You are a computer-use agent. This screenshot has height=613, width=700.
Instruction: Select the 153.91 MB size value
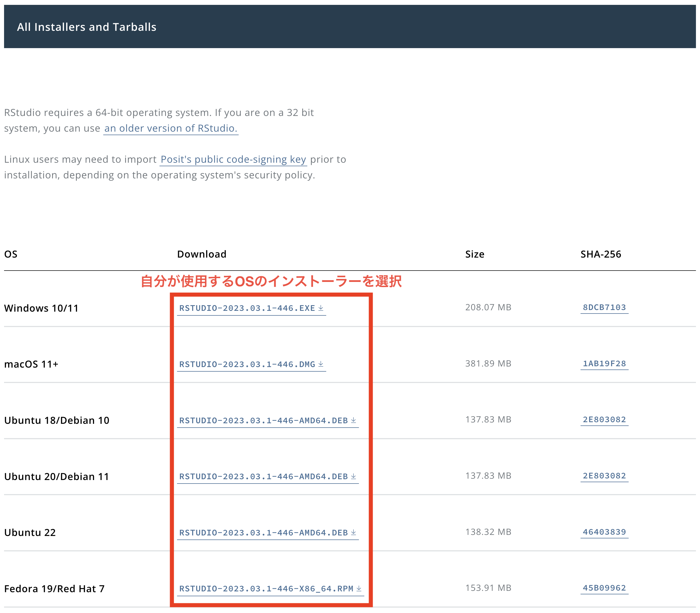tap(488, 588)
